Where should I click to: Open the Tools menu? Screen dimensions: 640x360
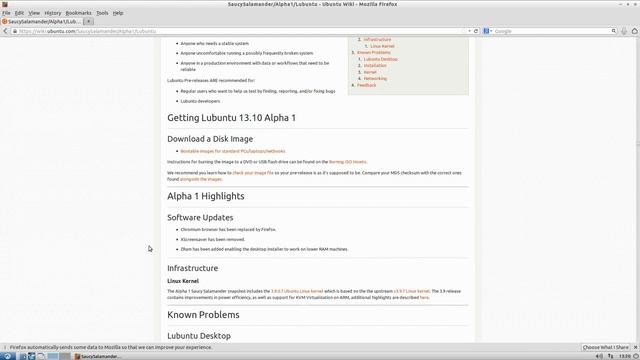(102, 13)
